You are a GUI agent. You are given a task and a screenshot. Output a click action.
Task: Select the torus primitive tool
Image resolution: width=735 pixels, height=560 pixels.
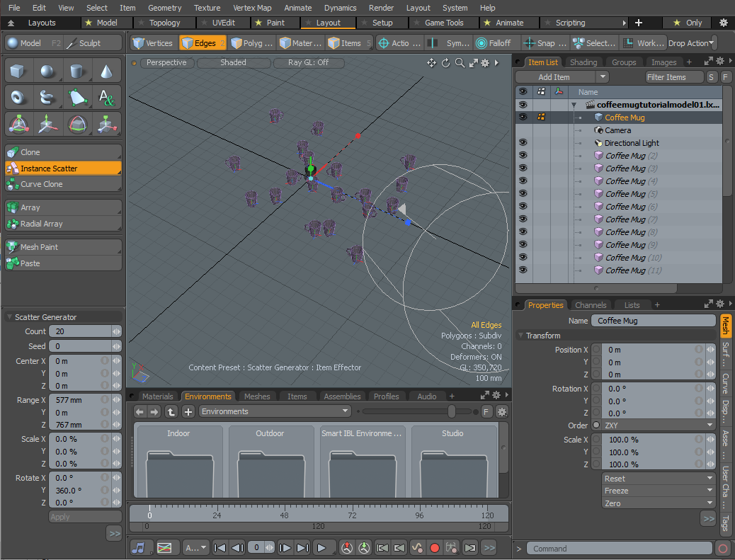point(18,97)
